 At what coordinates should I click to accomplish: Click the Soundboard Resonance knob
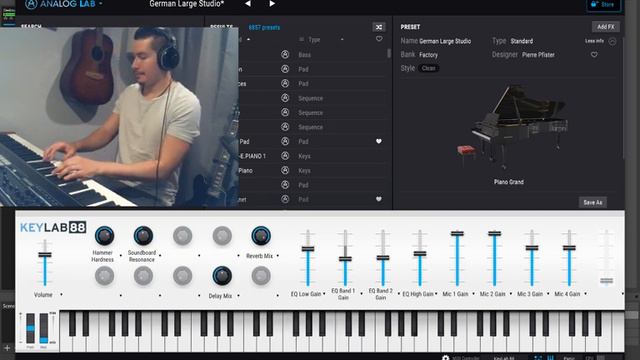143,236
